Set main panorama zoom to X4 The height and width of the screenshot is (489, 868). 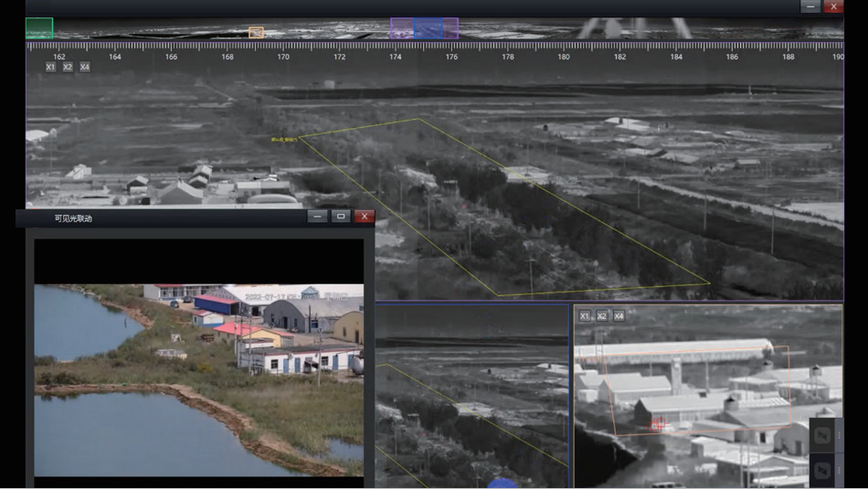point(85,67)
